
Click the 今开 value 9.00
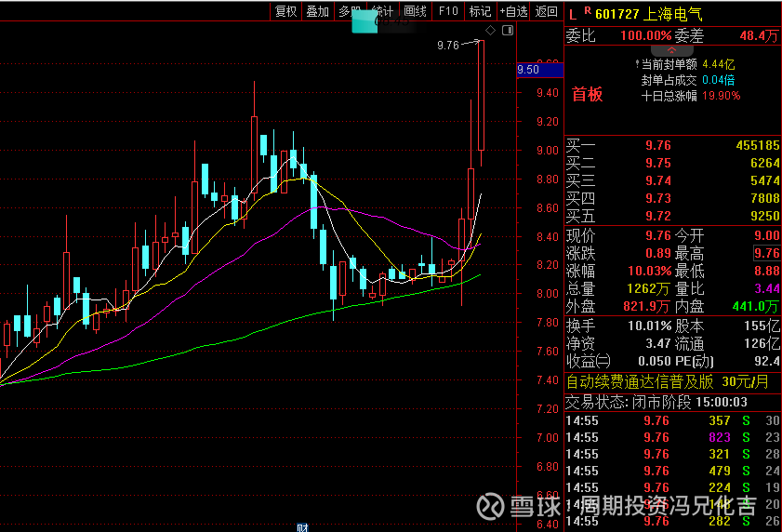coord(766,235)
